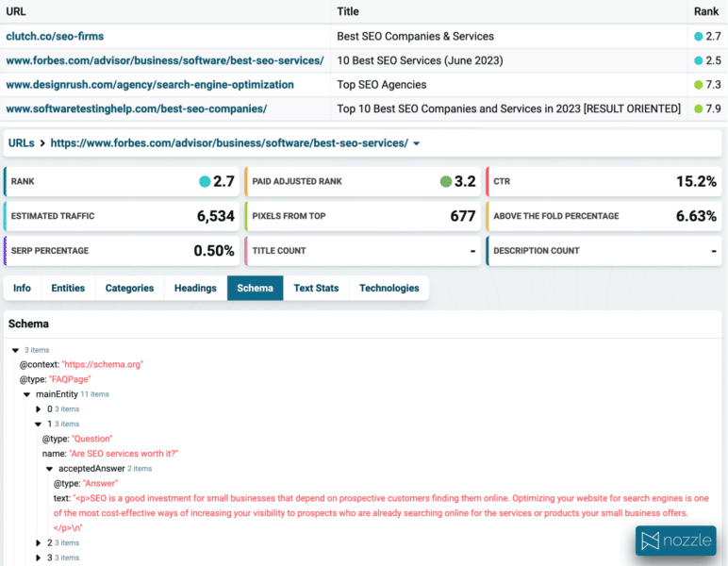728x566 pixels.
Task: Open the Forbes URL dropdown in breadcrumb
Action: click(417, 144)
